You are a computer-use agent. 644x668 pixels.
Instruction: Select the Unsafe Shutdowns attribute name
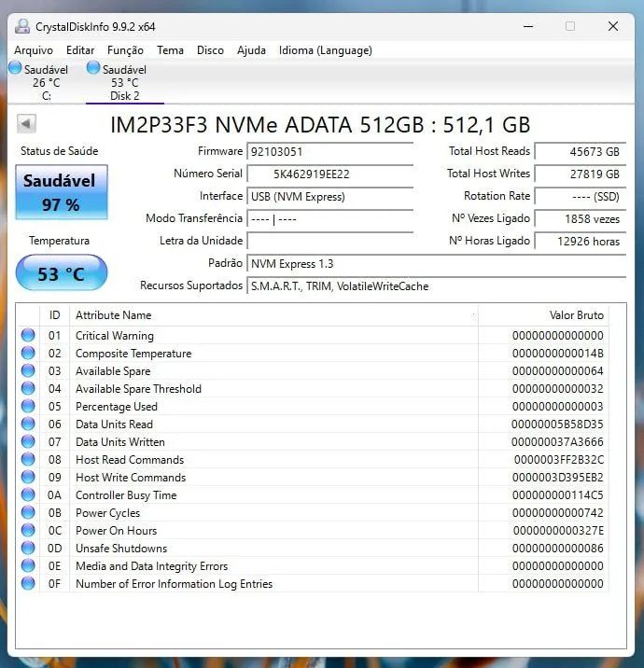[121, 549]
